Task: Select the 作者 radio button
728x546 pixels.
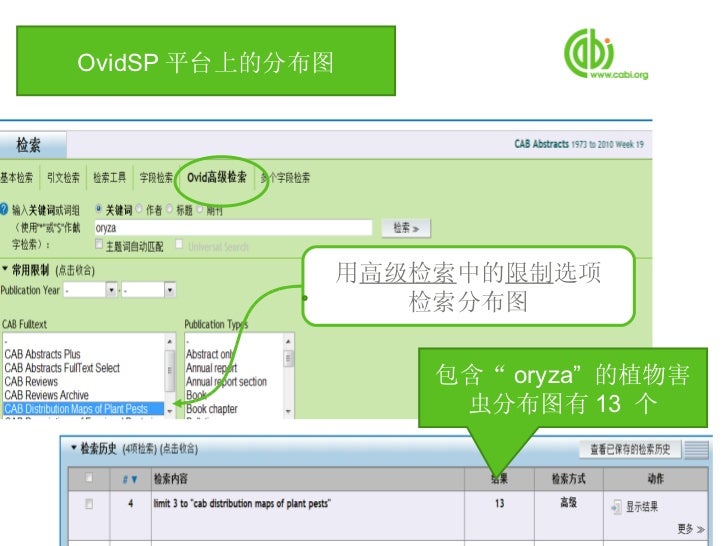Action: (139, 209)
